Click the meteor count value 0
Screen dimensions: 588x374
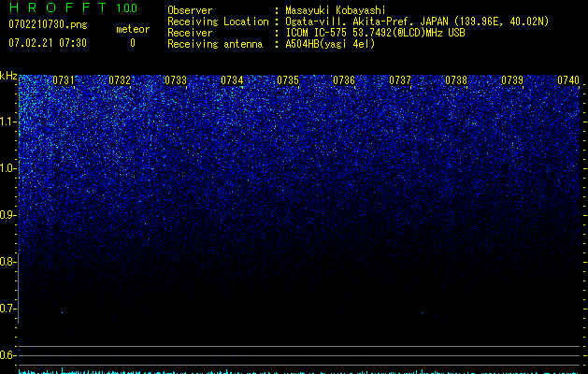point(133,43)
